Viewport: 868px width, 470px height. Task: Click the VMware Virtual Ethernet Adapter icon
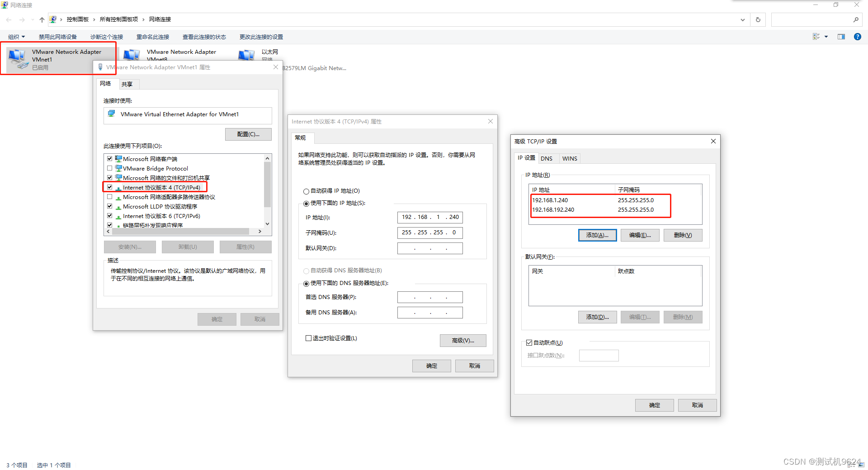(x=111, y=114)
